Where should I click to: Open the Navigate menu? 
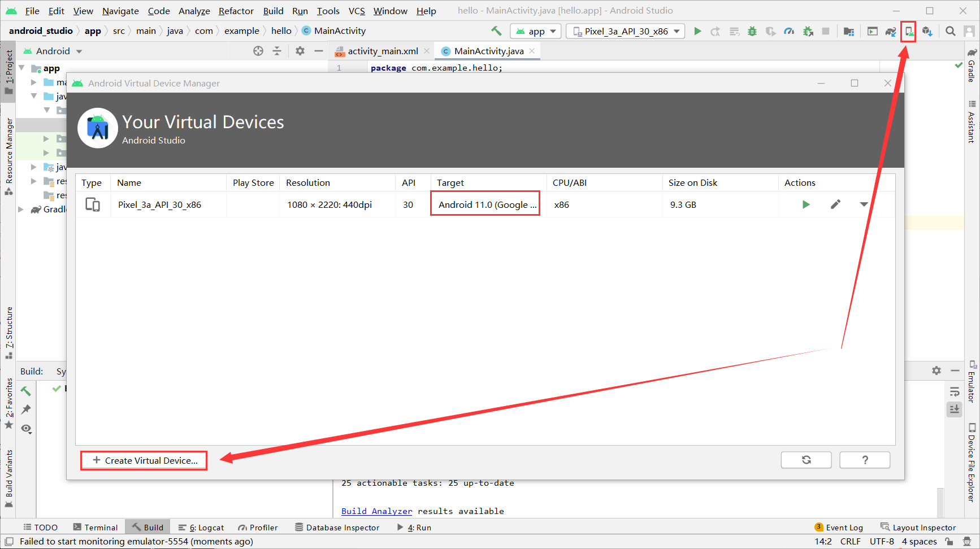[x=120, y=11]
